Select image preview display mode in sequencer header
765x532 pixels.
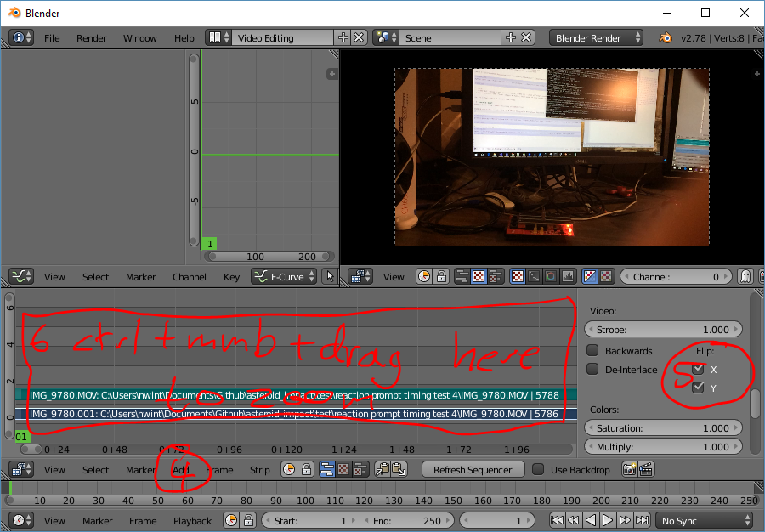[x=342, y=469]
